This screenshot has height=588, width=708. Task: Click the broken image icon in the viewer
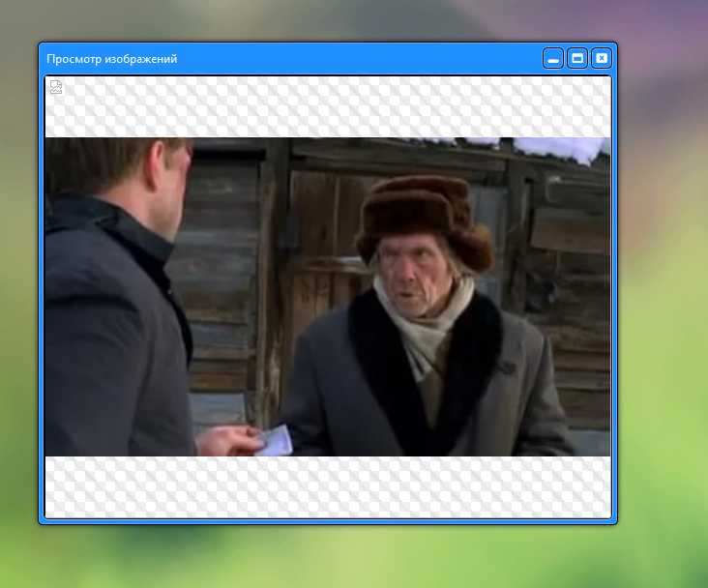(56, 87)
